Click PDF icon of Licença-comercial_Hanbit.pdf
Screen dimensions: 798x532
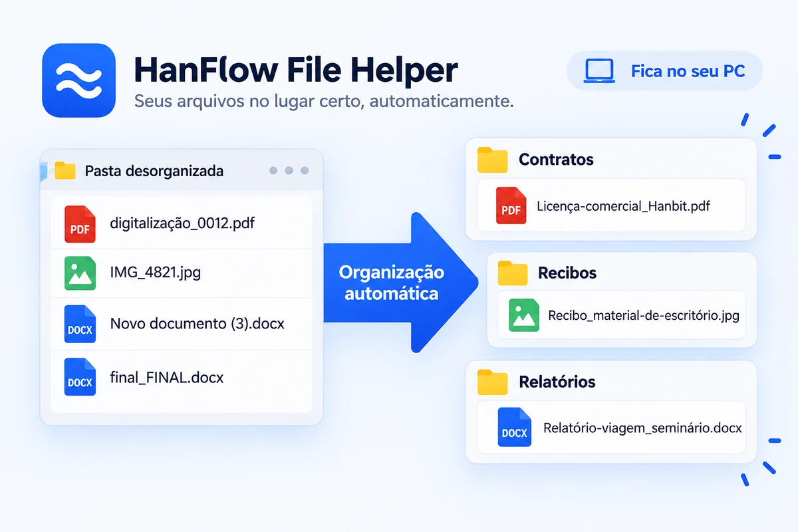[x=511, y=205]
